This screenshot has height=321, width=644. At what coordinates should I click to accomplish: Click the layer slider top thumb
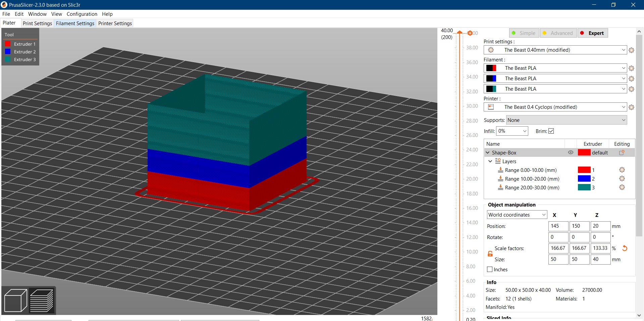pos(460,33)
